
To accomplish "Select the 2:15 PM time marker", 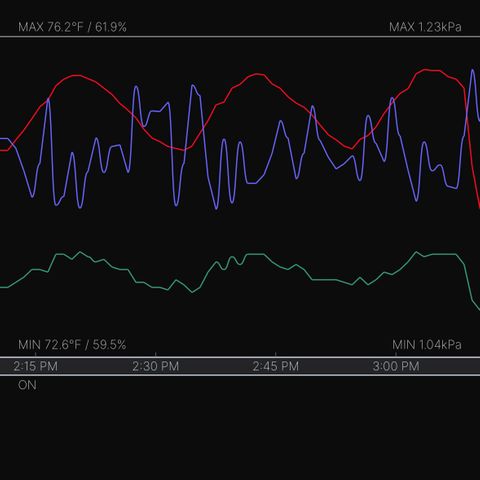I will (x=36, y=366).
